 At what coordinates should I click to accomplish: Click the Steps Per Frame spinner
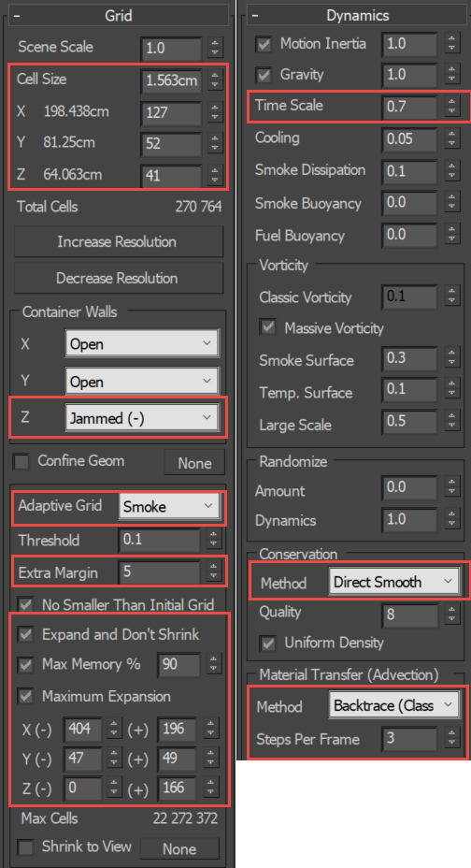[452, 739]
